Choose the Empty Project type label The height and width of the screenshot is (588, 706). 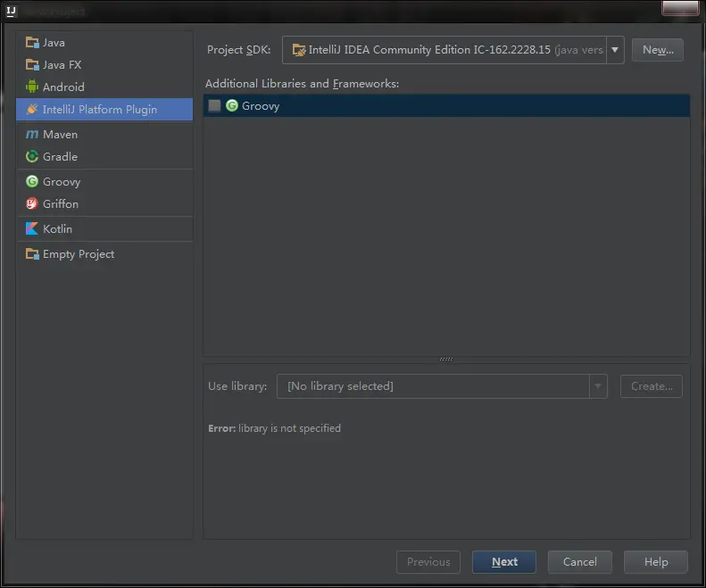(79, 254)
